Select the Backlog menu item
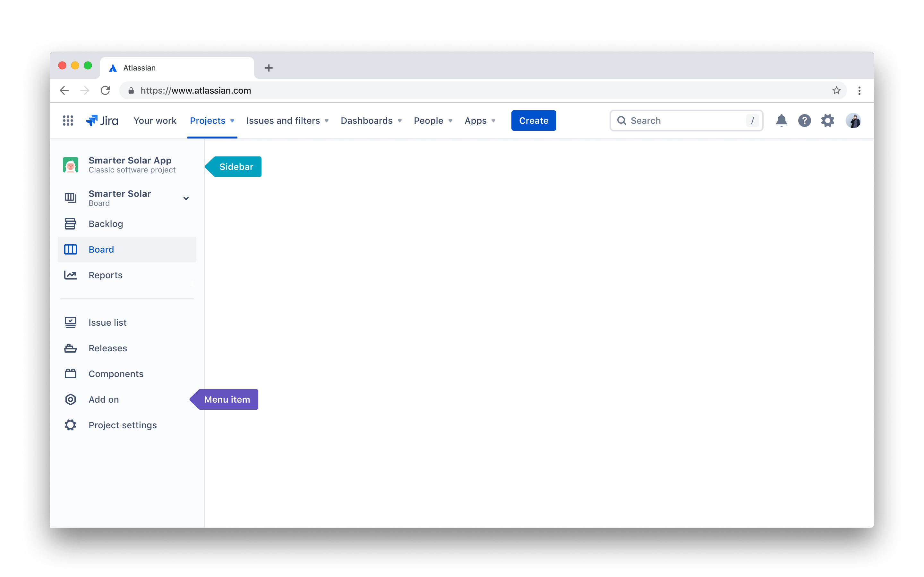 tap(106, 223)
